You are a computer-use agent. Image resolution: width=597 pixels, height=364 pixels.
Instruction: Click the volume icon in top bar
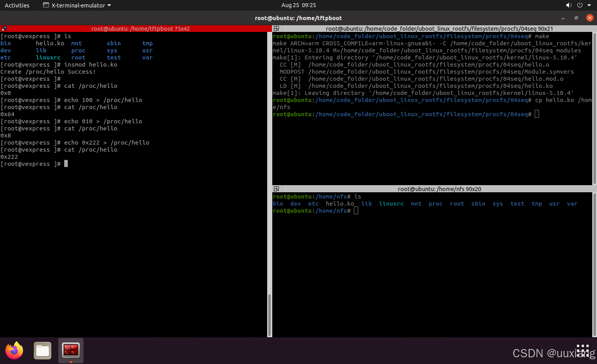(569, 5)
